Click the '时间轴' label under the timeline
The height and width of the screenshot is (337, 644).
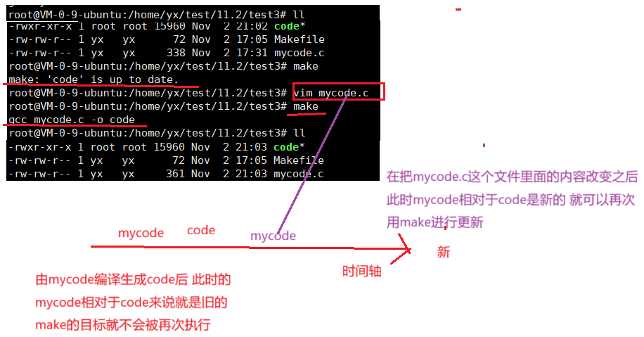pos(362,272)
